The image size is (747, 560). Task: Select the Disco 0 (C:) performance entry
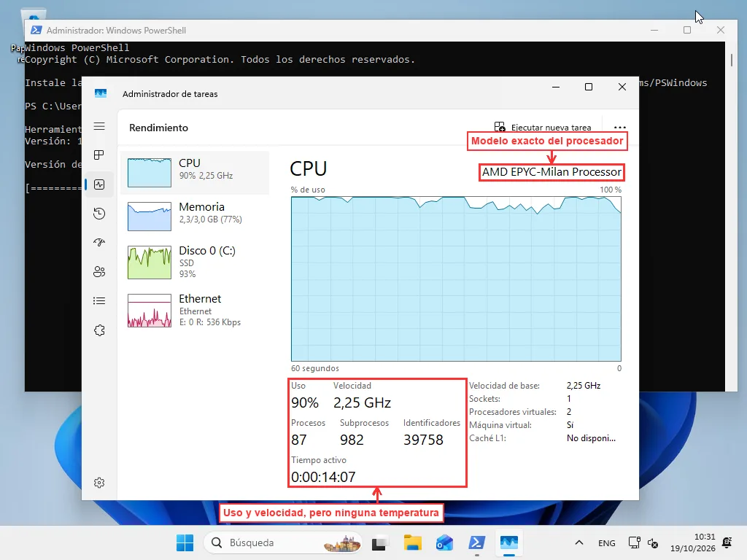(195, 262)
